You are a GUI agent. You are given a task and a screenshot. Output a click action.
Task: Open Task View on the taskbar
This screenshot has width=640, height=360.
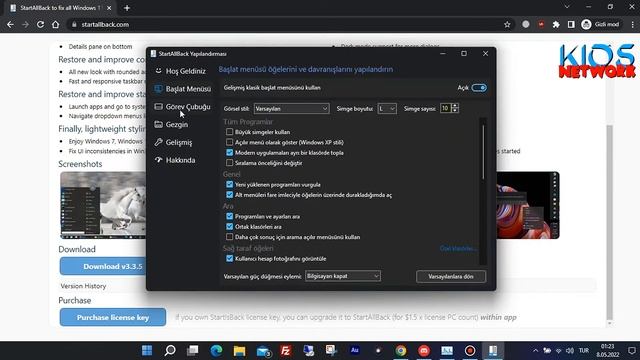pos(193,350)
